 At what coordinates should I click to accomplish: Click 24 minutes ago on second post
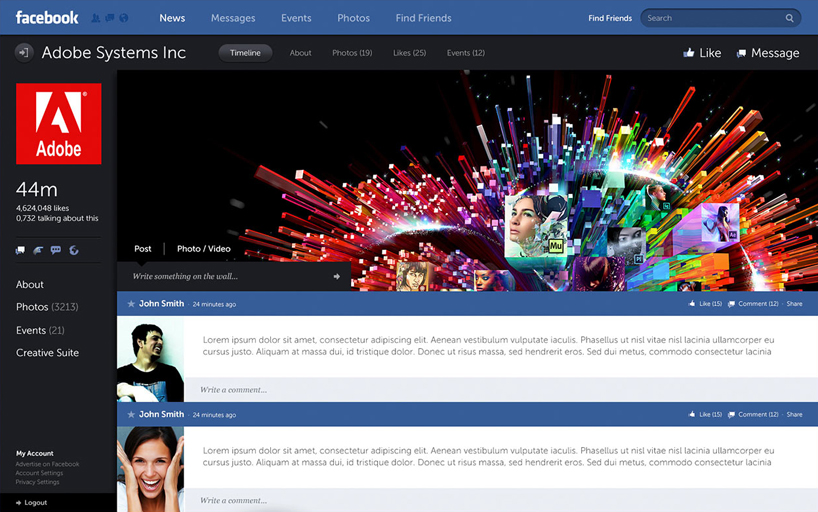[214, 415]
